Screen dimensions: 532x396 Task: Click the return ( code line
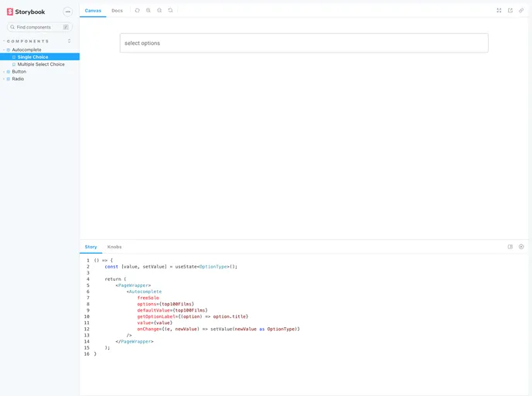115,279
